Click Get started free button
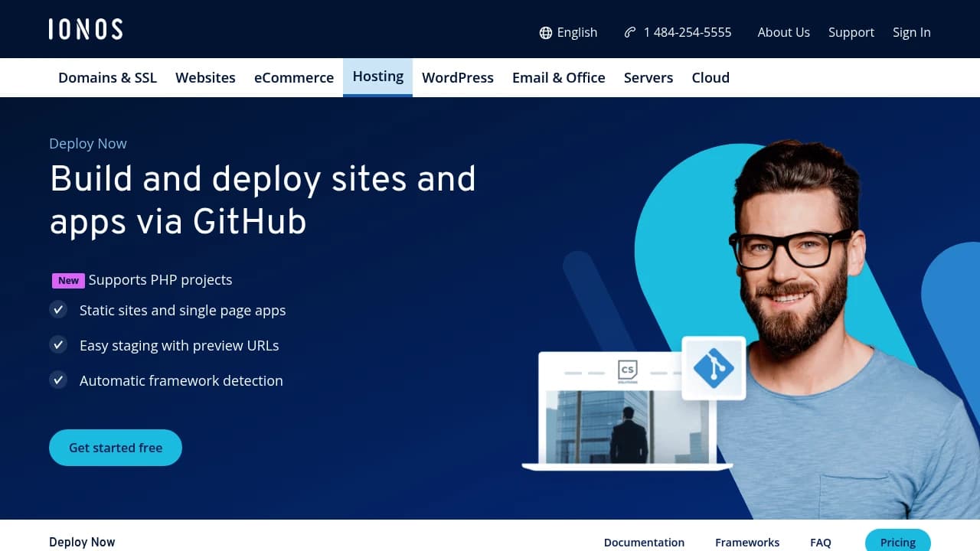The image size is (980, 551). 116,448
